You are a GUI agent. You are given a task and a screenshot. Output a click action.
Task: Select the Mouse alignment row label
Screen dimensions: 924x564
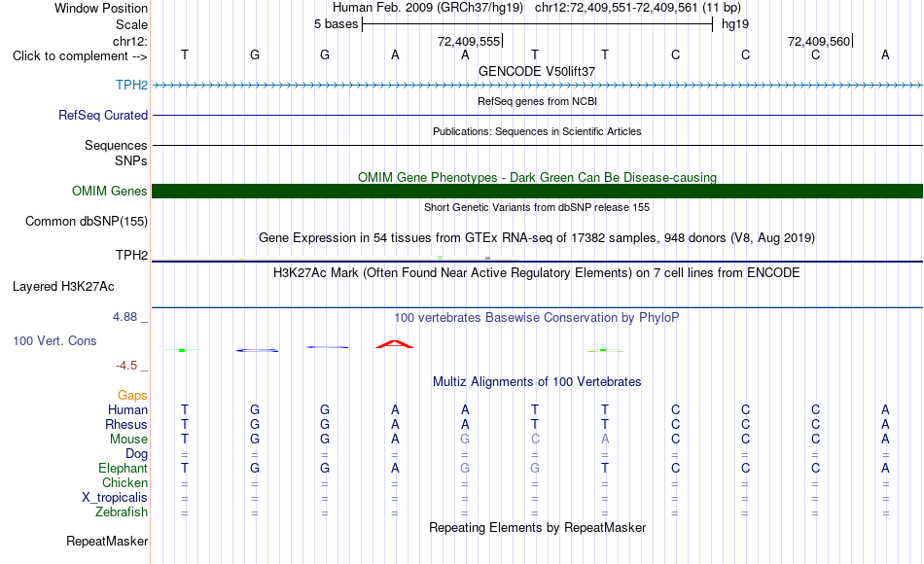128,440
